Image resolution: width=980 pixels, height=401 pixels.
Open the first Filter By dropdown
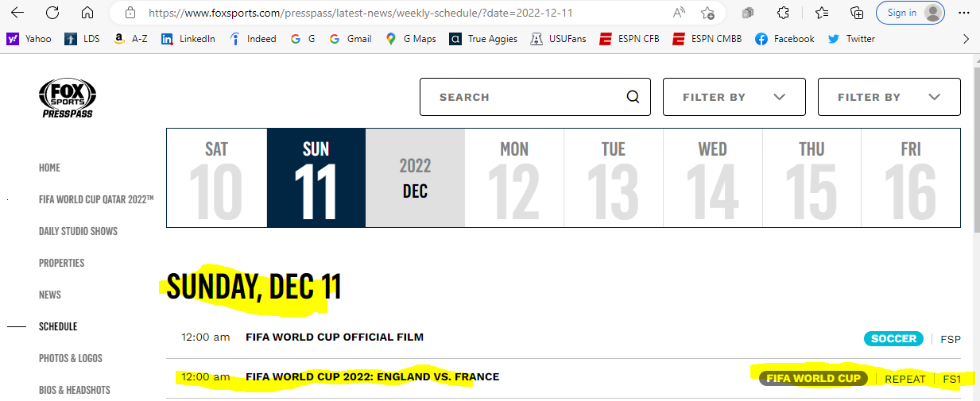pyautogui.click(x=734, y=97)
